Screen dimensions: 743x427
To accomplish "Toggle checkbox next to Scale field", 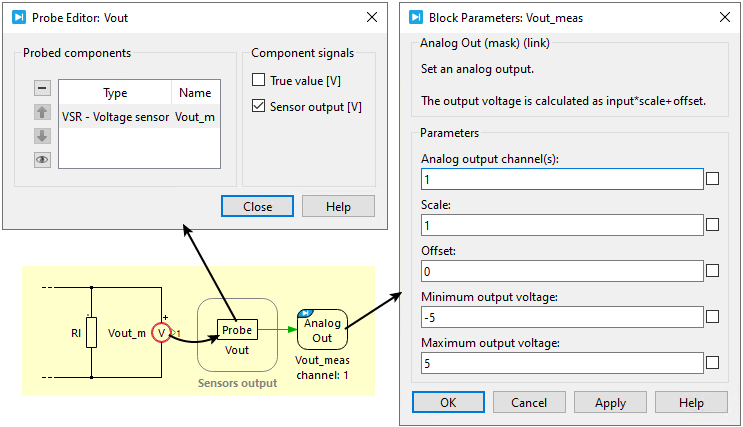I will [713, 225].
